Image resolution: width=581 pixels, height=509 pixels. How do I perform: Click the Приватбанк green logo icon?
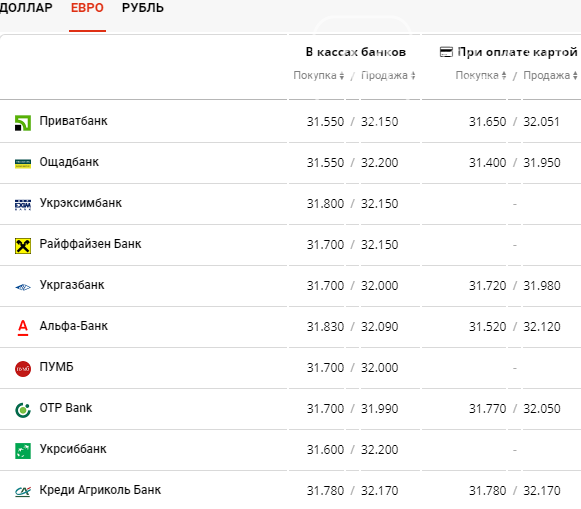click(23, 123)
